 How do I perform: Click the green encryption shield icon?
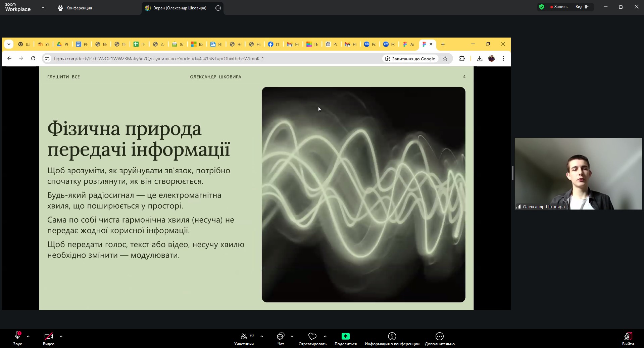tap(541, 7)
